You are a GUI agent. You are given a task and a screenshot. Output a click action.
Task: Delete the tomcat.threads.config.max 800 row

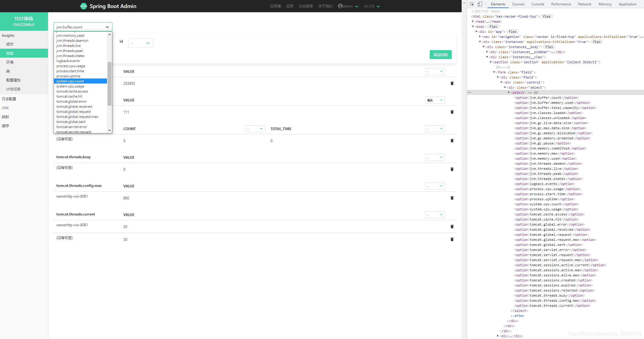[x=452, y=198]
